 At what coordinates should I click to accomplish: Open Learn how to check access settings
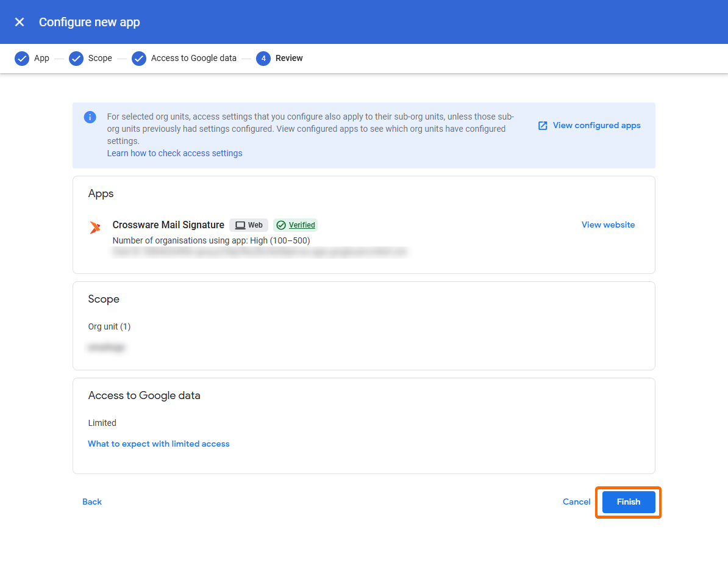click(x=174, y=153)
